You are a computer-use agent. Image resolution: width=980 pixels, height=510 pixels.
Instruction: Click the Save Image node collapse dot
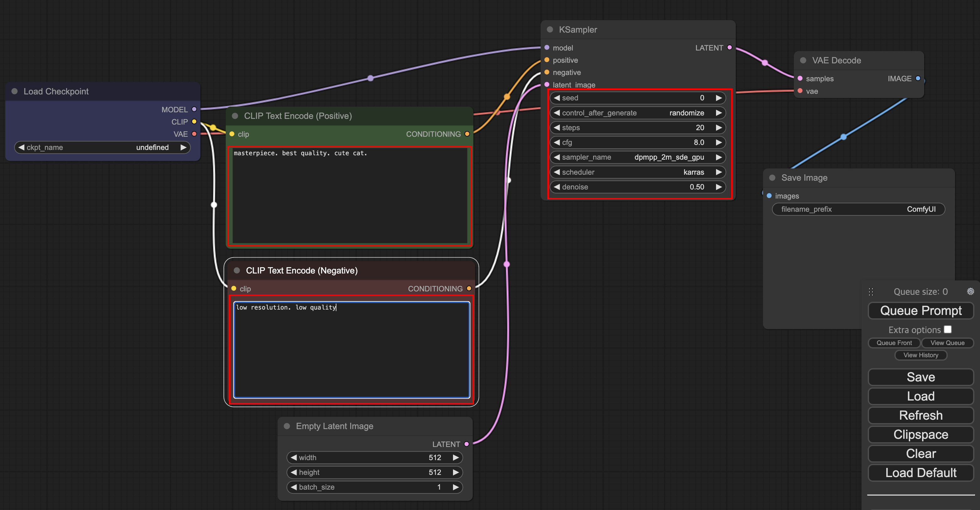pos(772,178)
